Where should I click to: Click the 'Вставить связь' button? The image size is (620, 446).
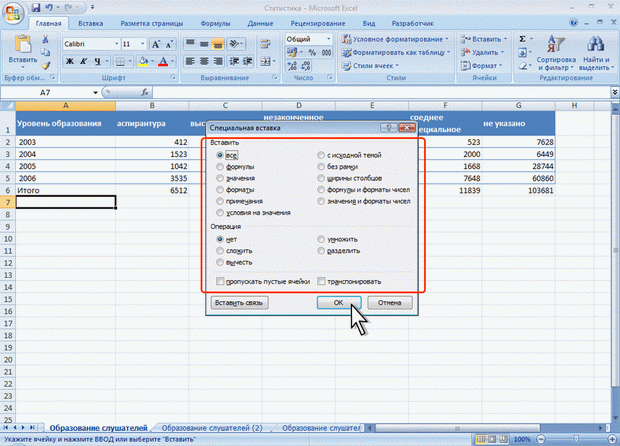point(239,302)
